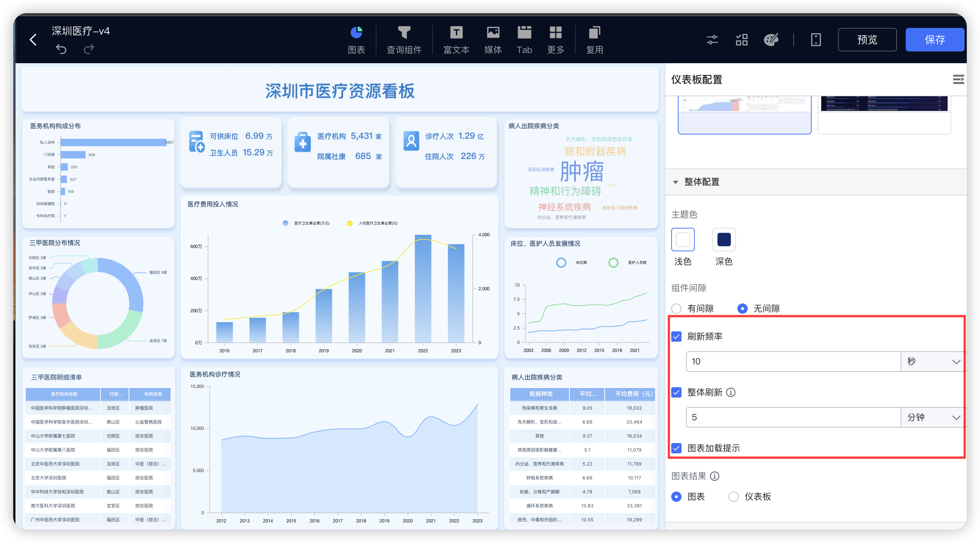Click the 预览 preview button
The height and width of the screenshot is (543, 980).
coord(867,40)
